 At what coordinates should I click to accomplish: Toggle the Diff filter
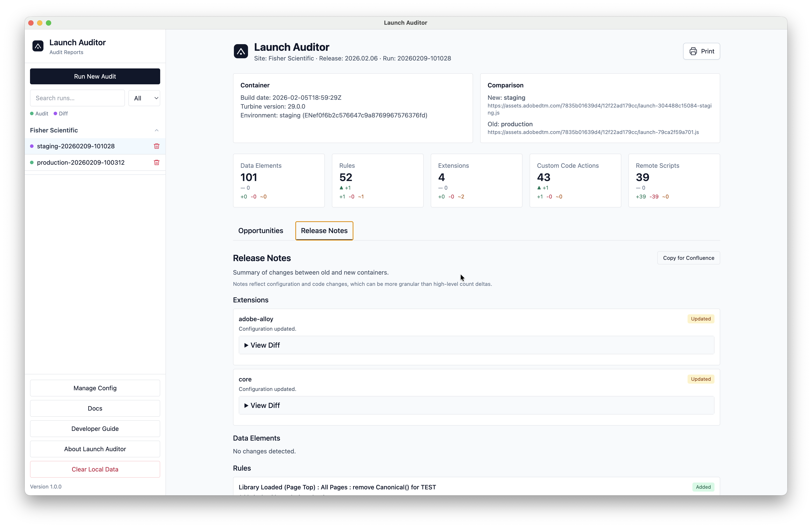(60, 113)
